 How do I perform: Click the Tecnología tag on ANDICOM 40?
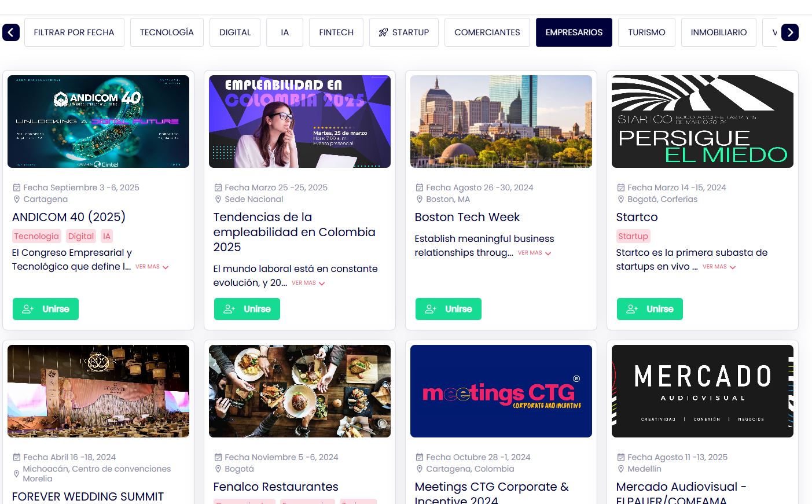36,236
